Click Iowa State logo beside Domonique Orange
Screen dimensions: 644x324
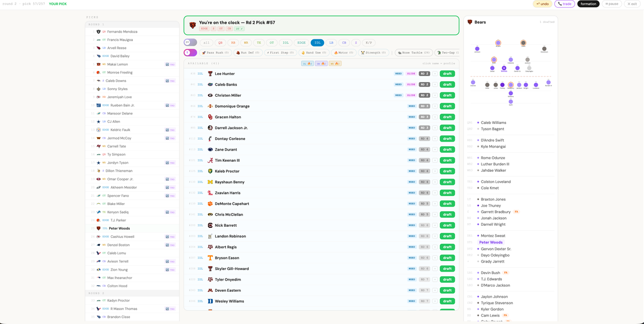click(210, 106)
